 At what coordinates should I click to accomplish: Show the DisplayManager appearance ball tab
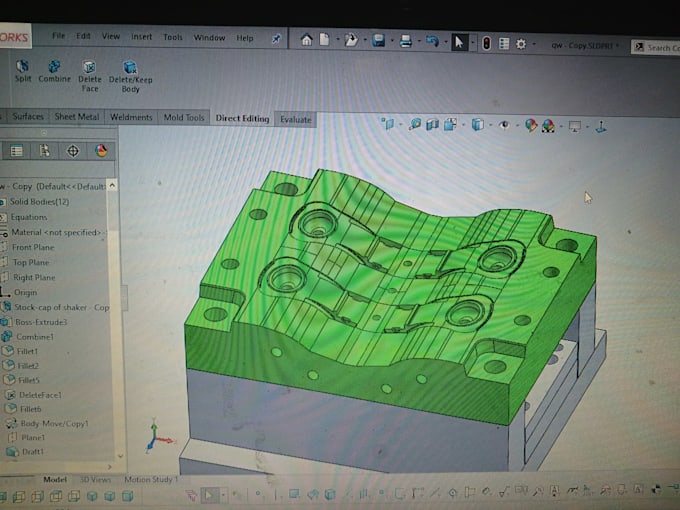(x=101, y=151)
